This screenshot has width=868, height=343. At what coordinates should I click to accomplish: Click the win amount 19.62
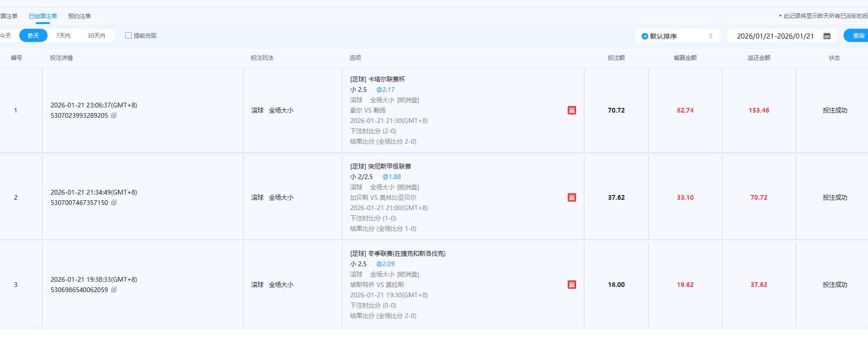[x=685, y=285]
